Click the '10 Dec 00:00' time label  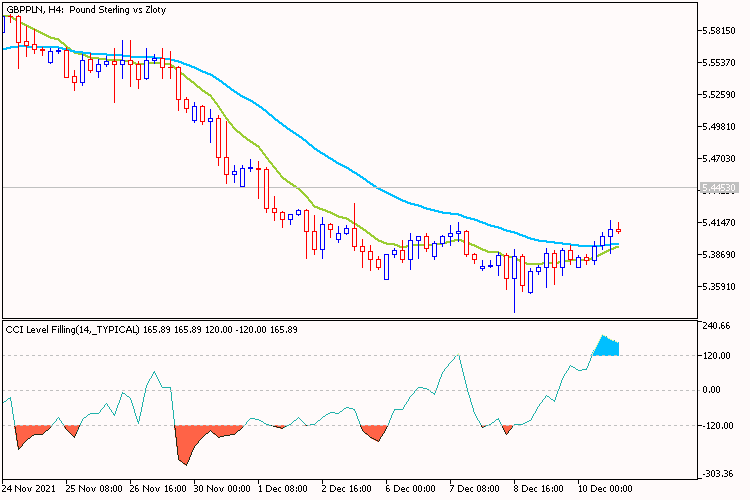click(606, 489)
